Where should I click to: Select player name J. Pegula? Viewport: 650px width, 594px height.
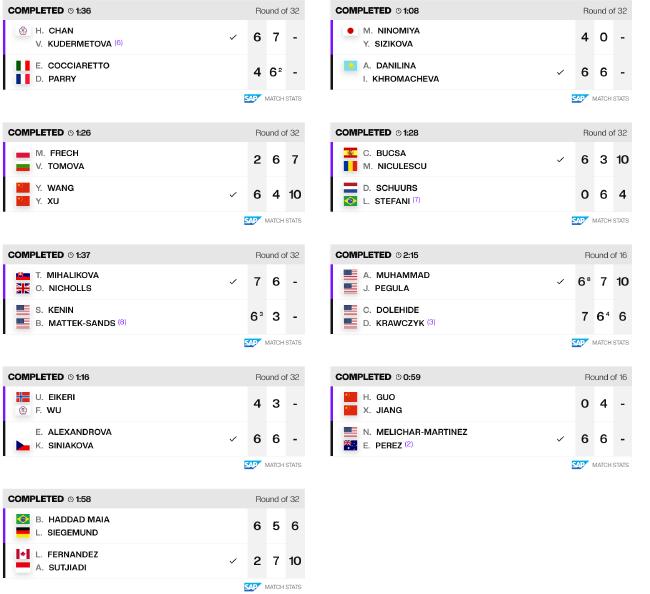[396, 288]
